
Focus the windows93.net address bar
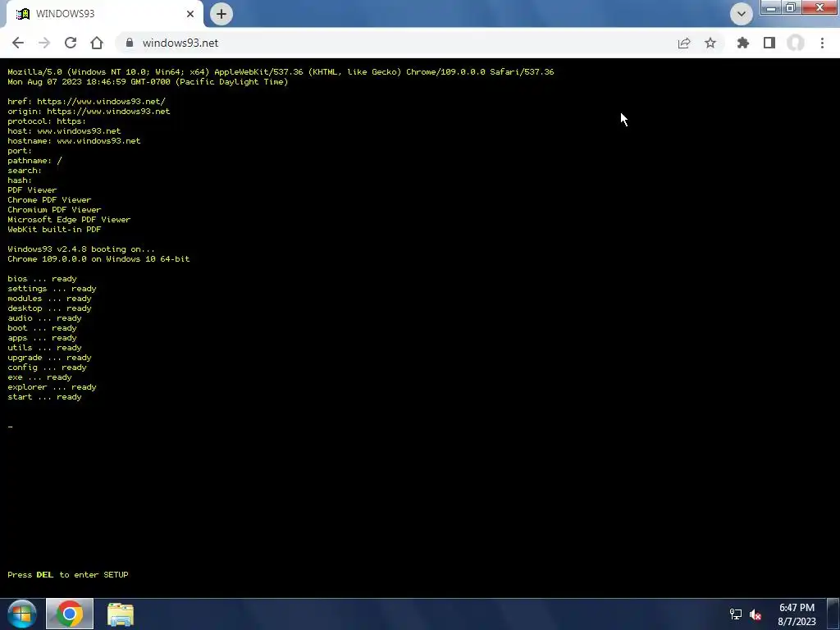[x=396, y=43]
